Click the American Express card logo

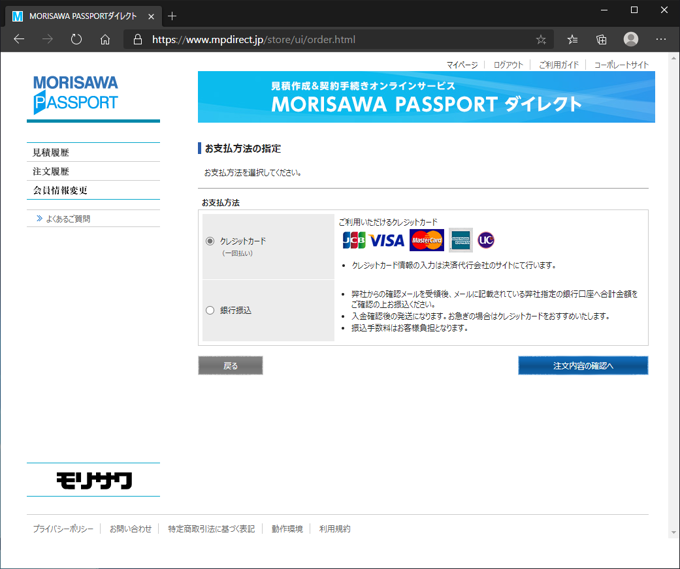point(461,240)
